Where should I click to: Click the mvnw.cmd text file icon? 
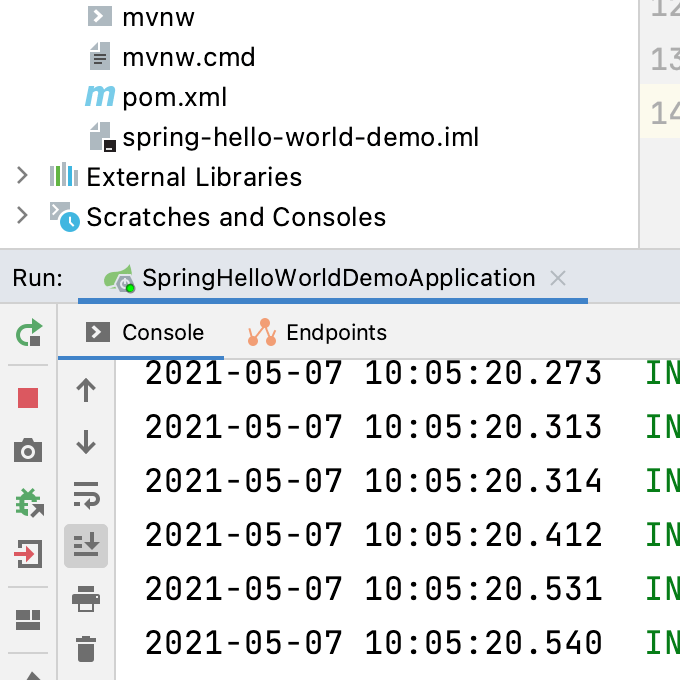tap(100, 56)
